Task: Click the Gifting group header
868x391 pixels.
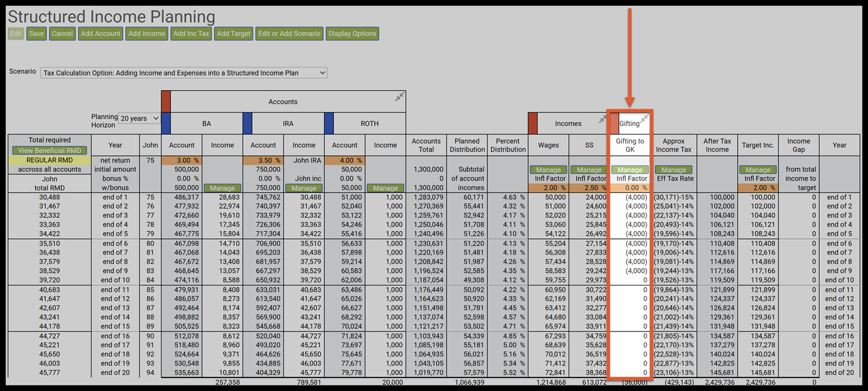Action: [629, 124]
